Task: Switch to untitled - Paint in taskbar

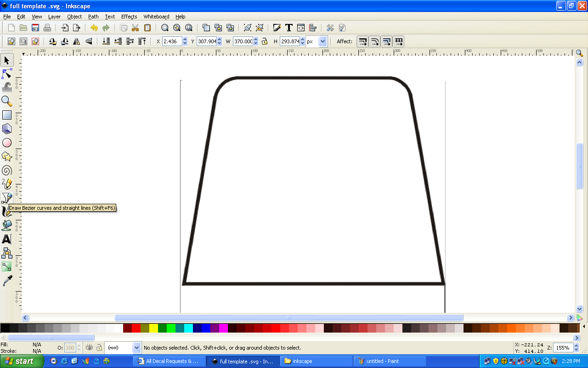Action: 390,361
